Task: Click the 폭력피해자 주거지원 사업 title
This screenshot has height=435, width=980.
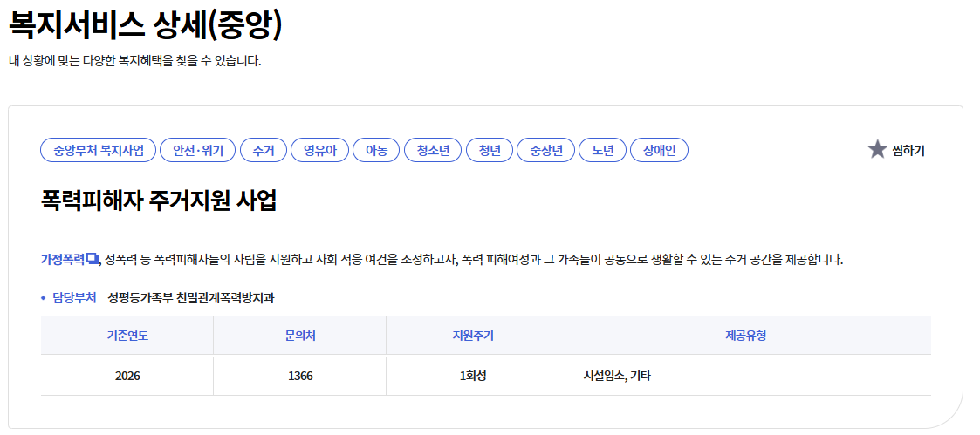Action: (x=158, y=201)
